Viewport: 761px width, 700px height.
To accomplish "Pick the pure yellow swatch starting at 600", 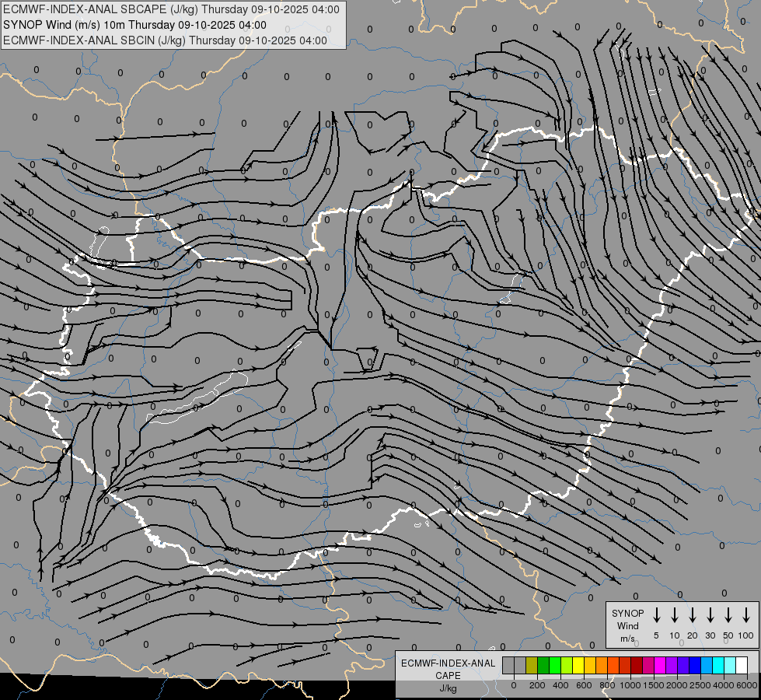I will [x=578, y=665].
